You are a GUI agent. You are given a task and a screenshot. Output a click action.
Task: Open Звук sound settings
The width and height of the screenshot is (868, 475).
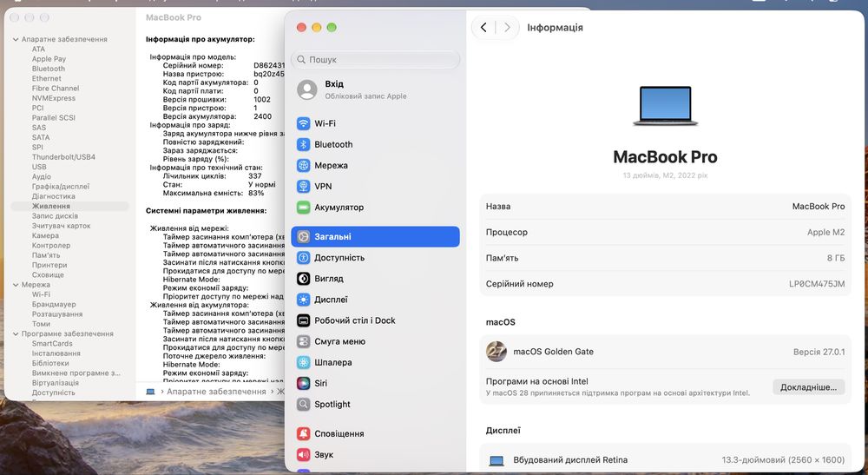coord(375,454)
